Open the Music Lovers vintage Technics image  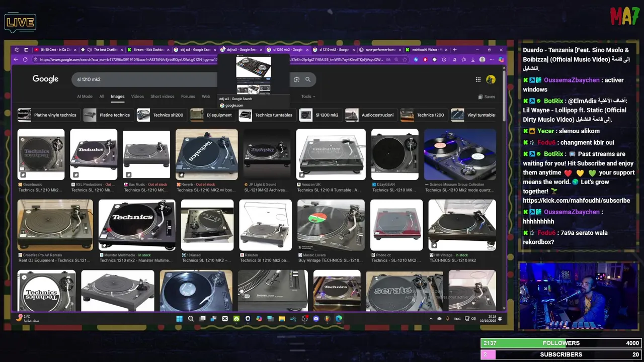331,225
